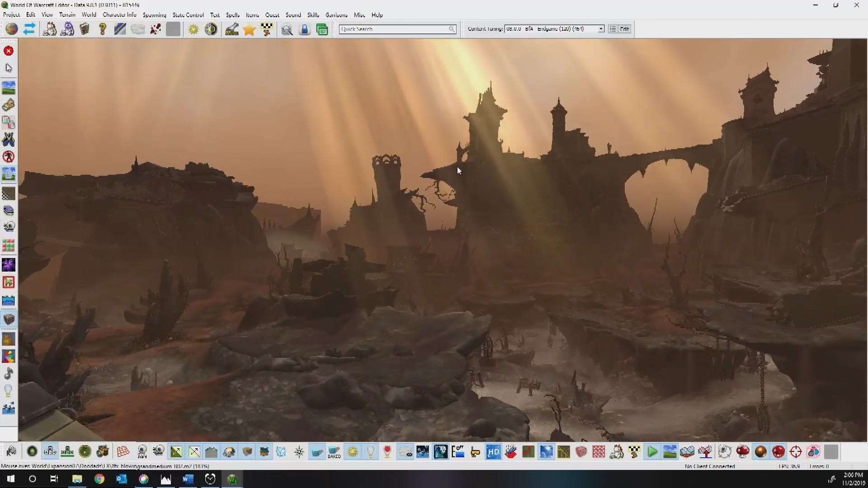Screen dimensions: 868x488
Task: Click the red stop icon in left sidebar
Action: pyautogui.click(x=9, y=51)
